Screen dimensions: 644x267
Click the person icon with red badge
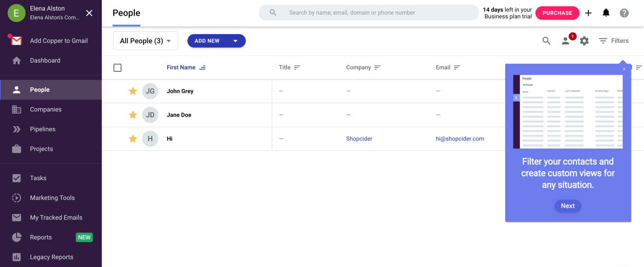pyautogui.click(x=566, y=41)
